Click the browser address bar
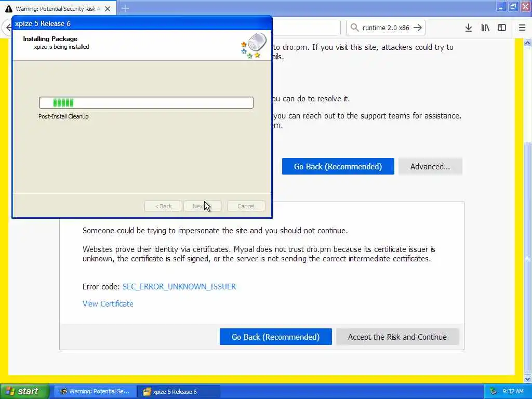The height and width of the screenshot is (399, 532). 307,28
